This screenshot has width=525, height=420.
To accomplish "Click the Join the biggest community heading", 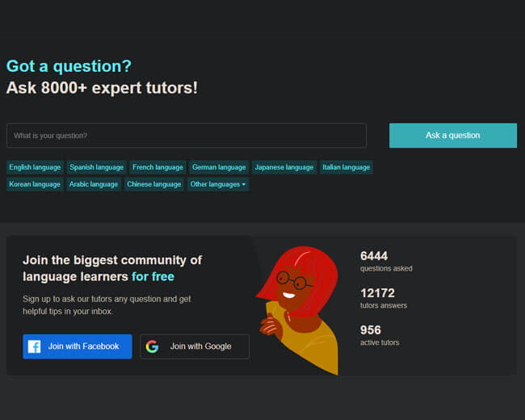I will [x=112, y=268].
